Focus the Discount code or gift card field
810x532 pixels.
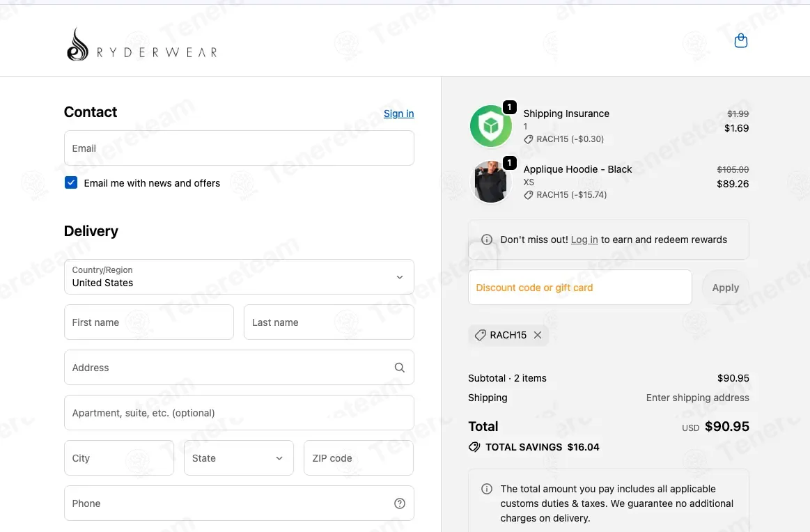579,288
